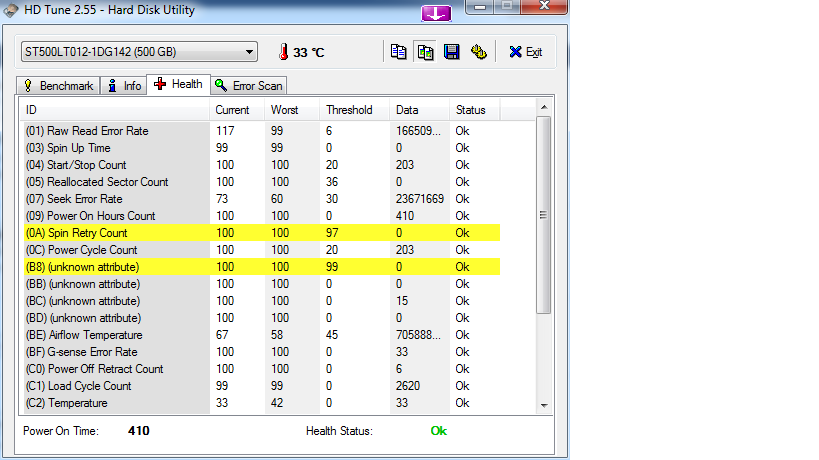Click the Data column header
The height and width of the screenshot is (460, 819).
(x=419, y=110)
